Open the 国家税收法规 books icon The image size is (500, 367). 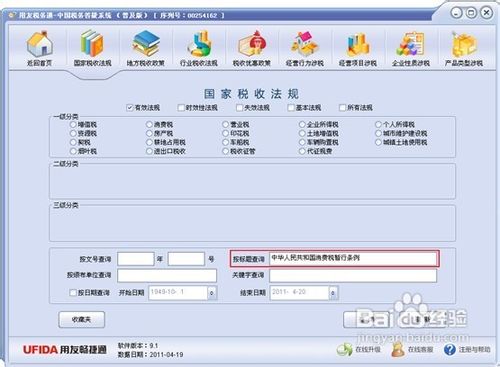coord(92,43)
